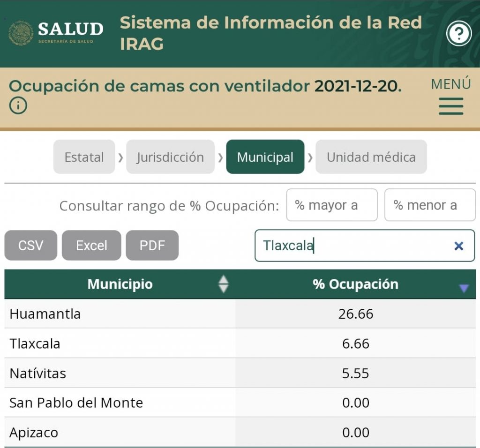Download the Excel export
The width and height of the screenshot is (480, 448).
tap(91, 245)
